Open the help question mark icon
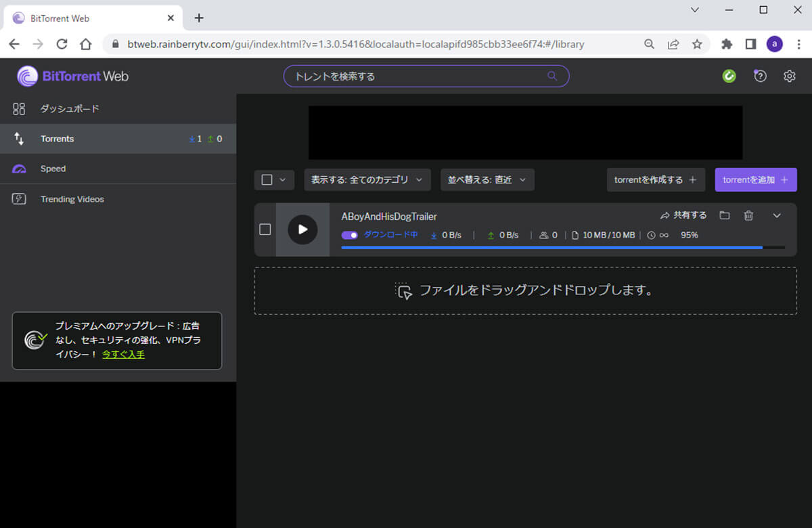 [760, 76]
